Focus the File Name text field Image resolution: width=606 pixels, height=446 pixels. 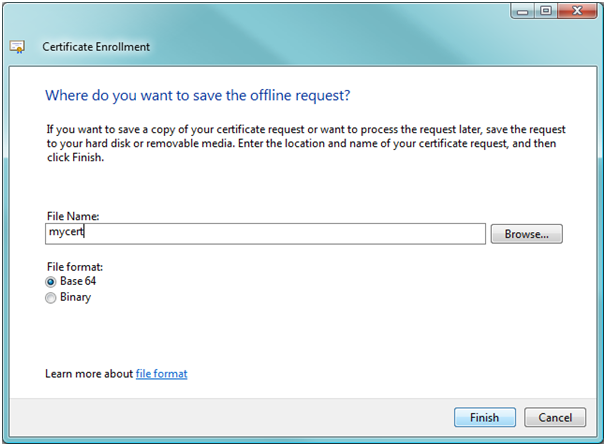point(265,234)
